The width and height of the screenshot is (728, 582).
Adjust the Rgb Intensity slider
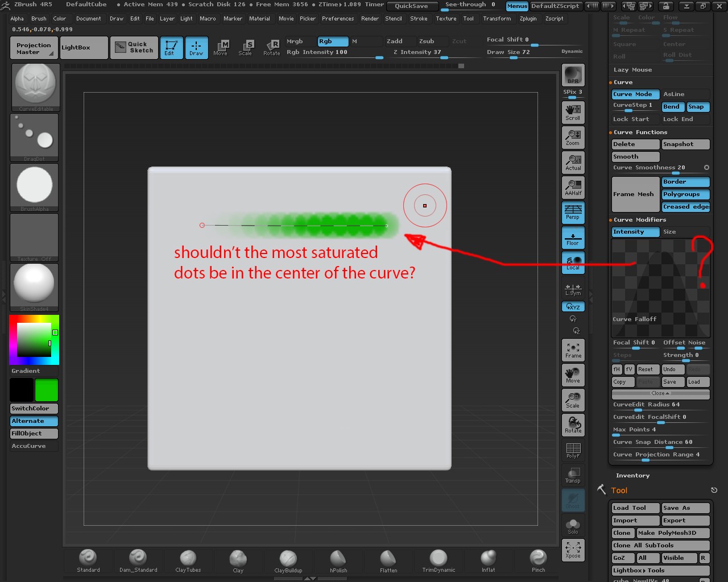[334, 53]
